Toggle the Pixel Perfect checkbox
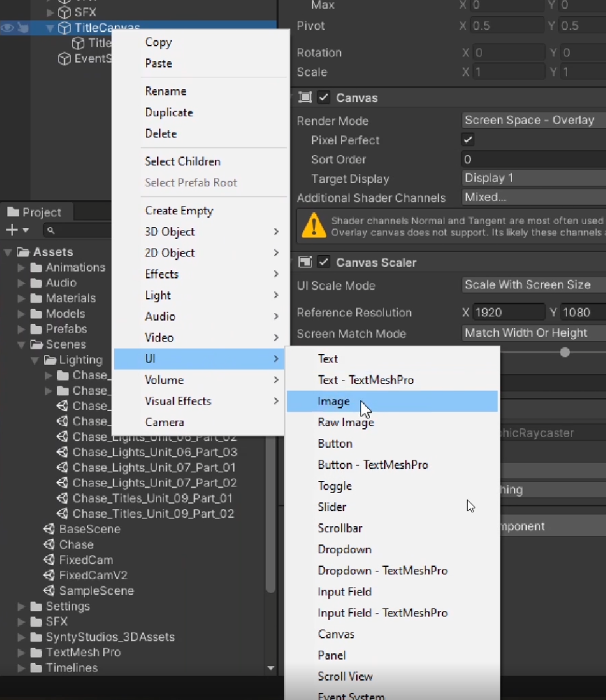This screenshot has width=606, height=700. click(467, 140)
